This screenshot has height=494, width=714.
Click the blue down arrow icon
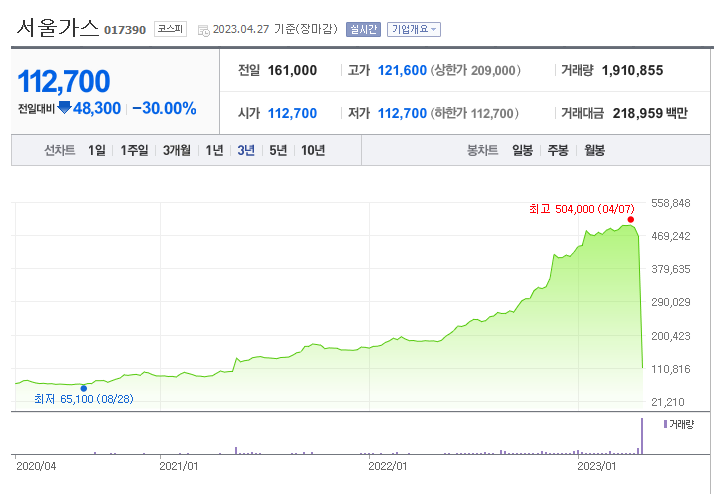(65, 107)
